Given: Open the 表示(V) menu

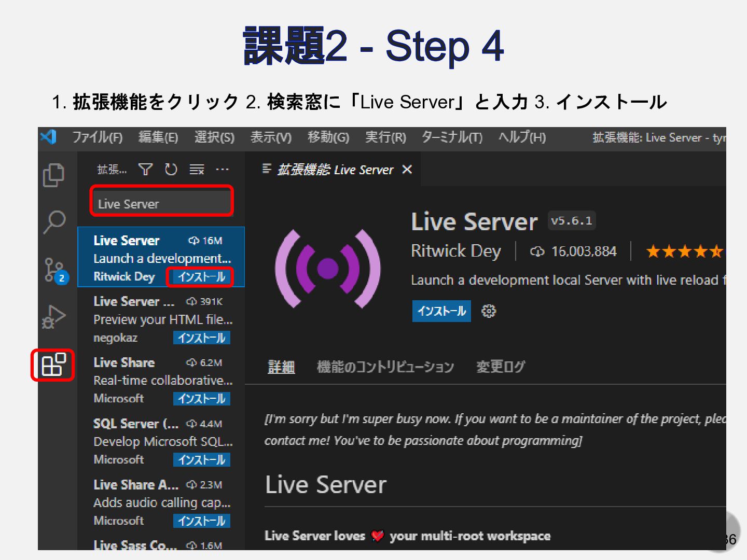Looking at the screenshot, I should point(271,137).
